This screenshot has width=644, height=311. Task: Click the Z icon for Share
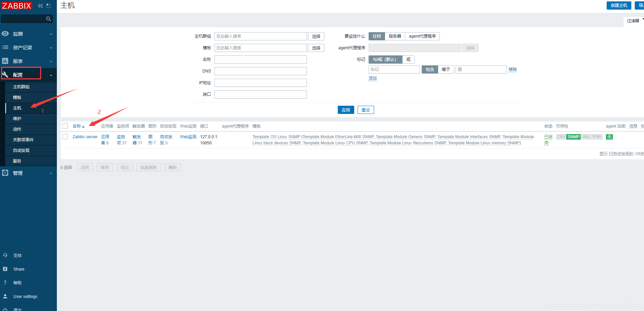[x=5, y=269]
